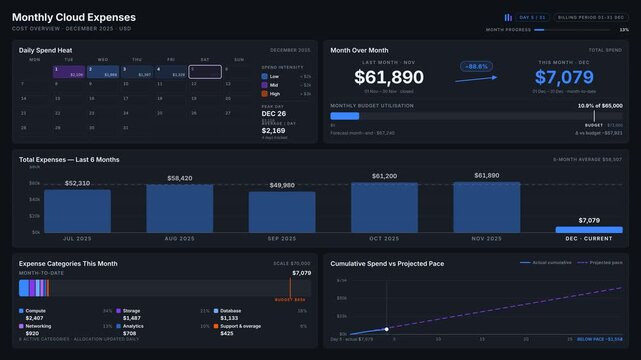Click the $7,079 label above the December bar
Image resolution: width=641 pixels, height=360 pixels.
tap(589, 220)
